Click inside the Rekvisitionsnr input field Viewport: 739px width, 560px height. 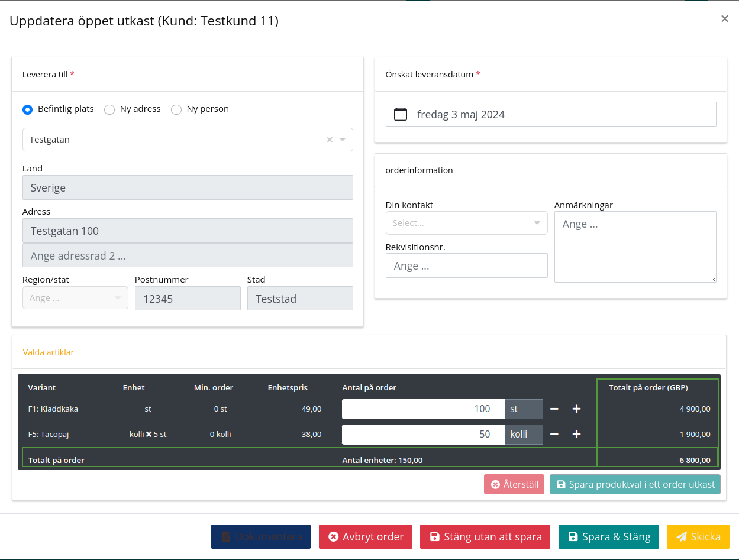(x=466, y=266)
